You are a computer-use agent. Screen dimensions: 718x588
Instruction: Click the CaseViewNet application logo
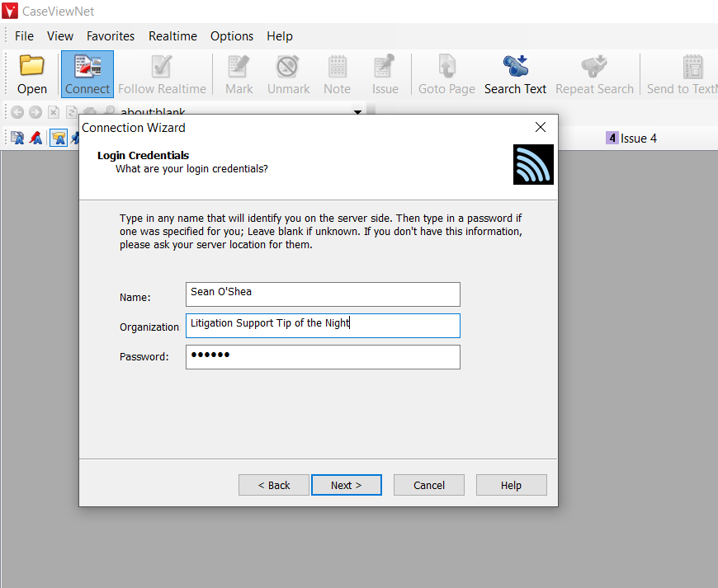10,11
